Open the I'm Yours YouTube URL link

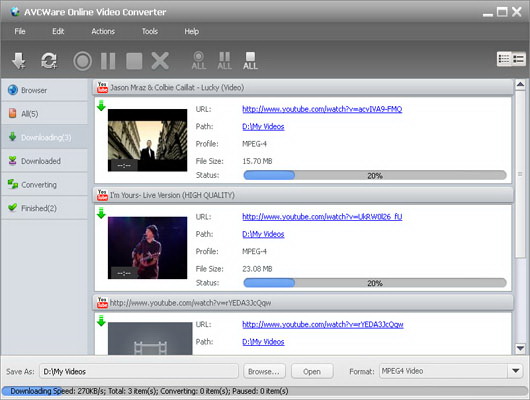coord(322,216)
